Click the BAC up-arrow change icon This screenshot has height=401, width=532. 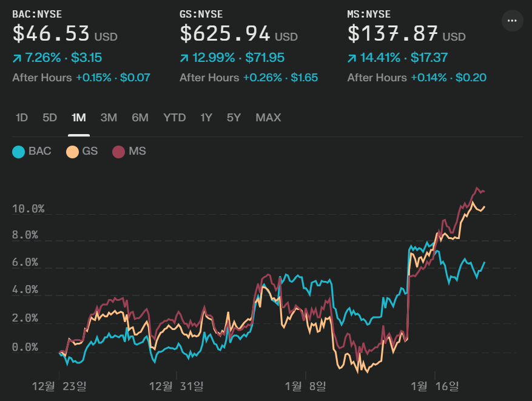coord(17,58)
